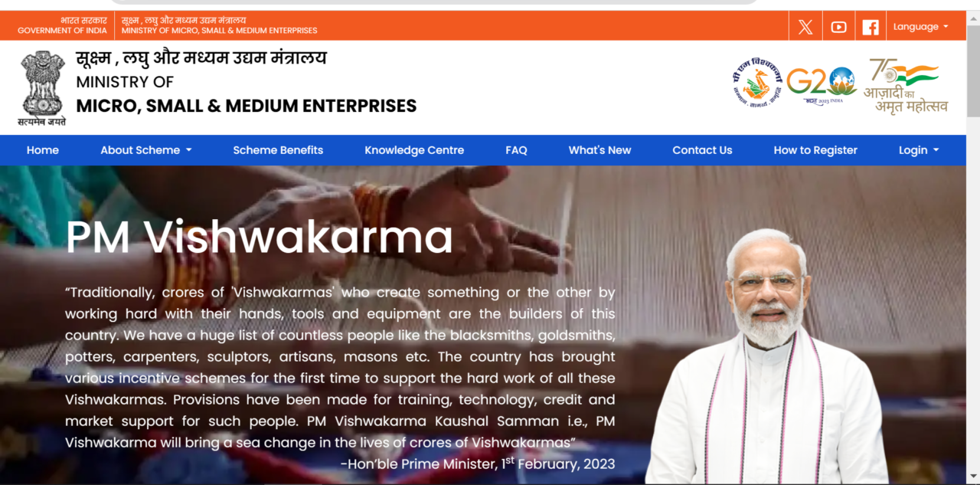Click the Azadi Ka Amrit Mahotsav logo

pyautogui.click(x=906, y=85)
